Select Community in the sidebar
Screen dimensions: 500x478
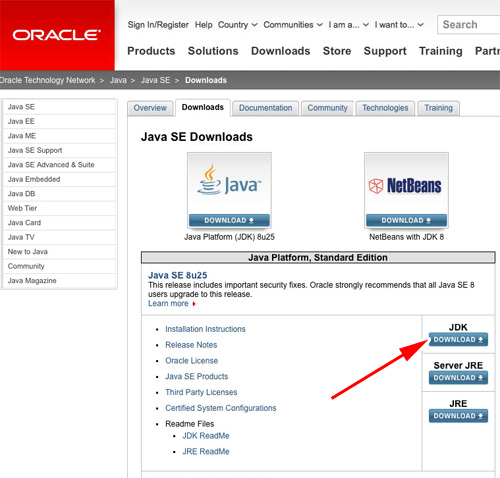click(x=59, y=266)
